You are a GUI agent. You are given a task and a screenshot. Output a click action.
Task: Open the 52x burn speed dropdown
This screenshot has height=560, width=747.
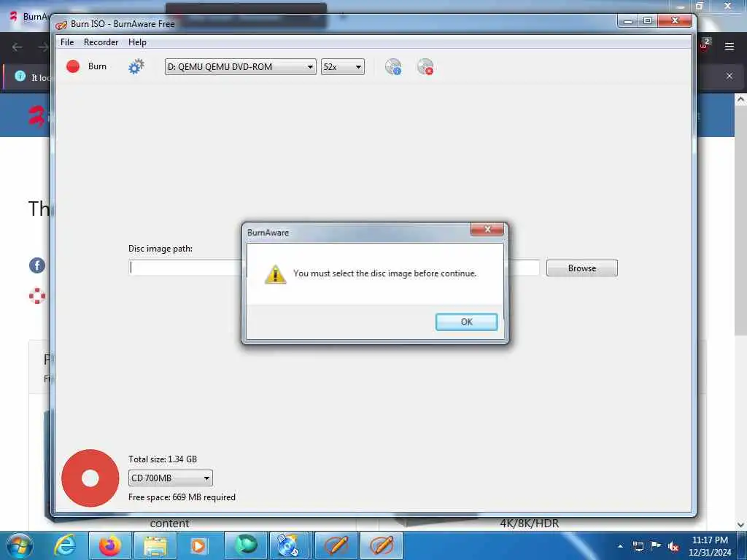coord(343,66)
